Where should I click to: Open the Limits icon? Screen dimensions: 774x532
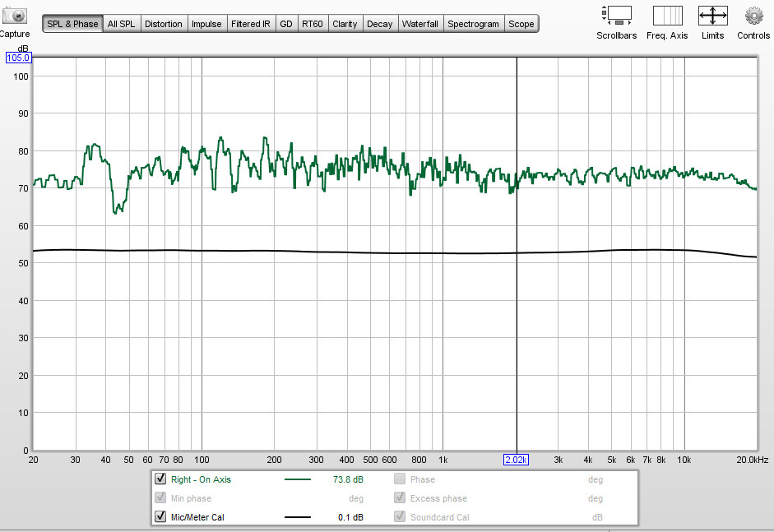(x=713, y=16)
